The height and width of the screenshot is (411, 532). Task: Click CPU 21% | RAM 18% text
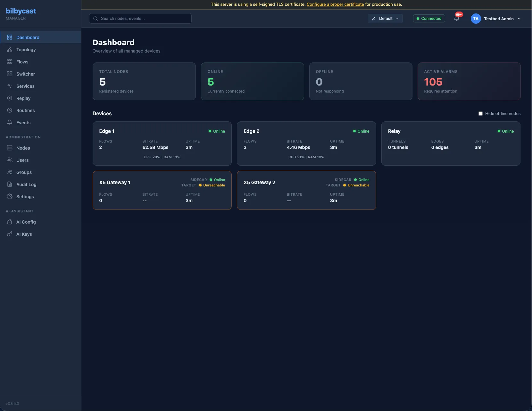(306, 157)
